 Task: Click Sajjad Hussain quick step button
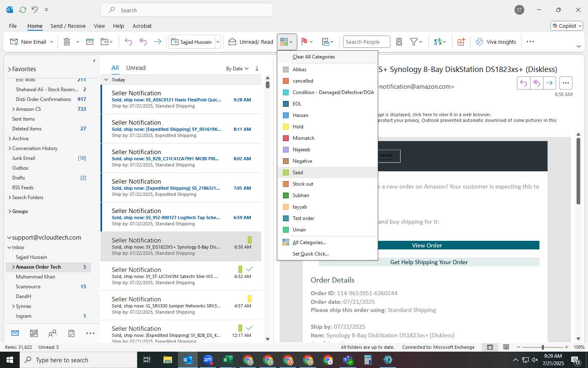(x=192, y=42)
